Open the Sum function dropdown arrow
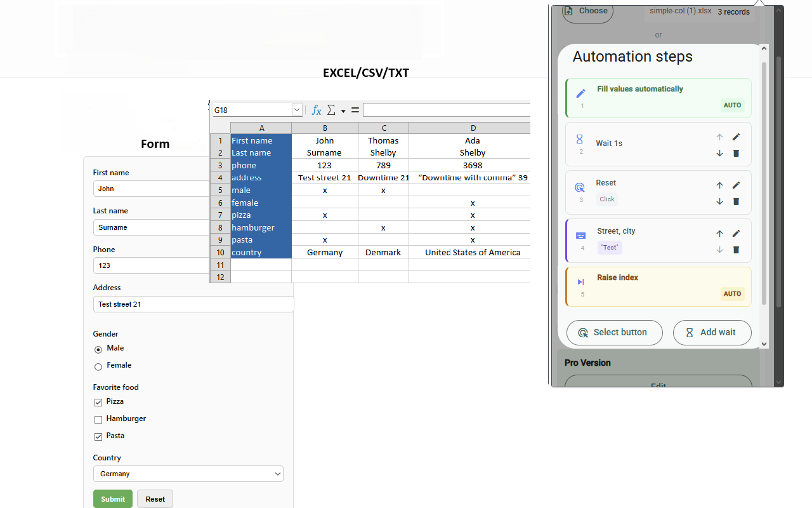 pos(343,111)
